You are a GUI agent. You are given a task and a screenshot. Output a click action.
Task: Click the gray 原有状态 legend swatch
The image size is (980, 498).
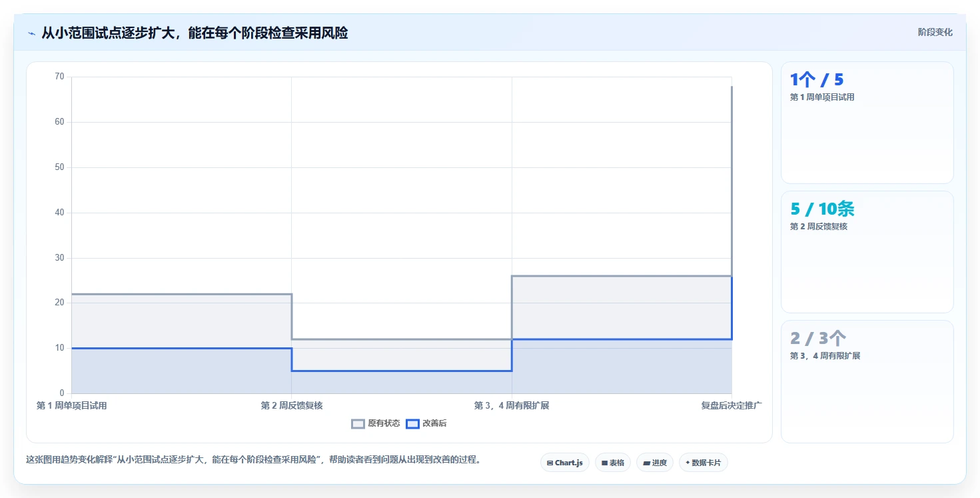(x=358, y=423)
